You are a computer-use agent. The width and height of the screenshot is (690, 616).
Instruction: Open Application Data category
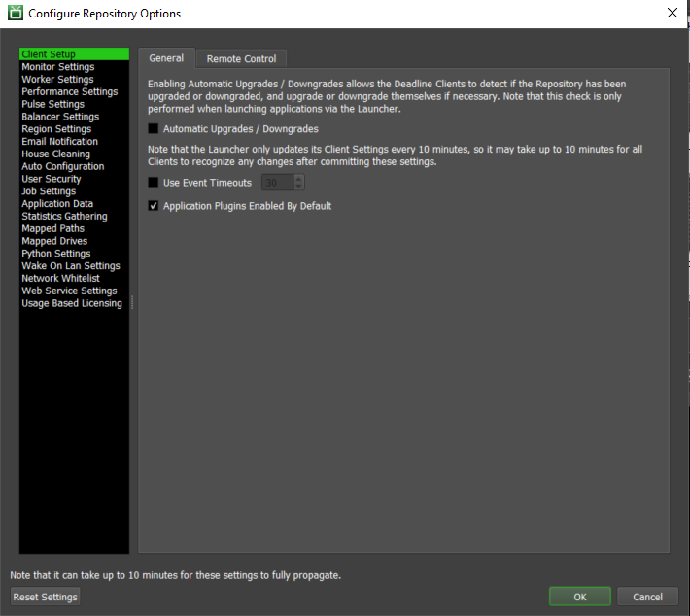74,204
